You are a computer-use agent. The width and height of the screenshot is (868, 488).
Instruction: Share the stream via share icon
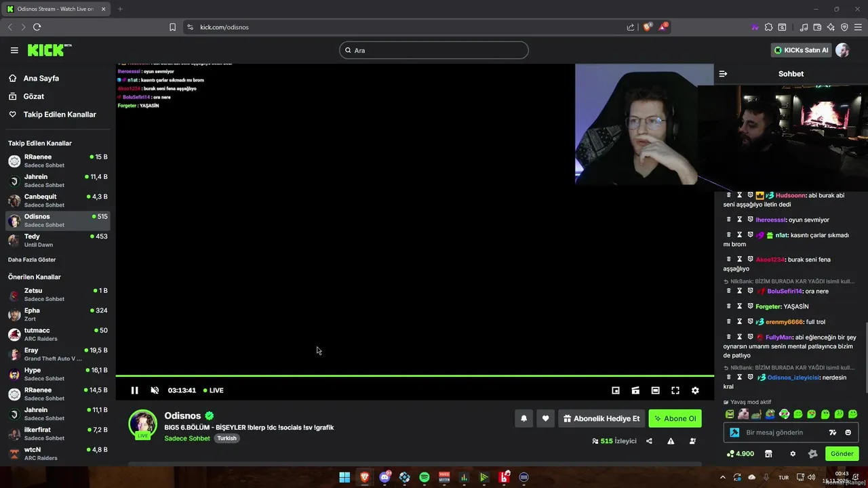649,441
